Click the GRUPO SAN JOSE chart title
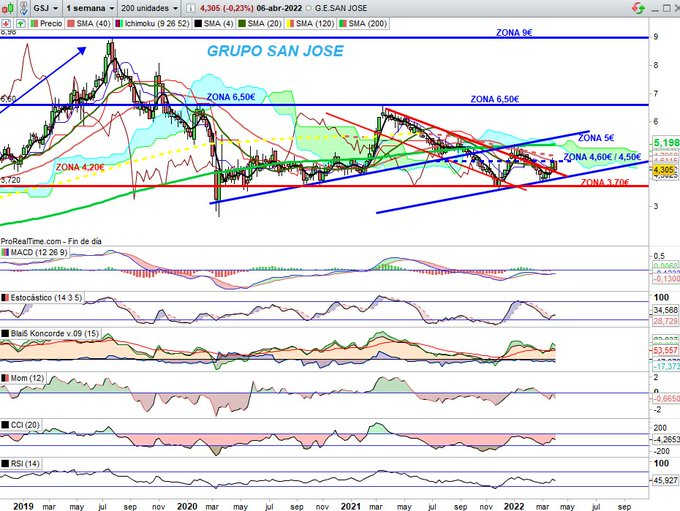Screen dimensions: 680x511 pos(275,51)
